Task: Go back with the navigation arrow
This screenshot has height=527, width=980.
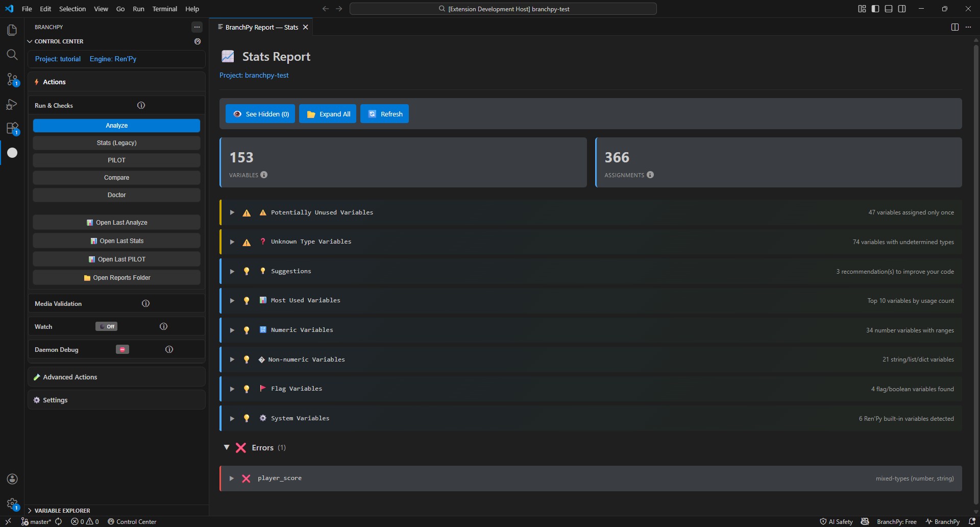Action: pos(326,9)
